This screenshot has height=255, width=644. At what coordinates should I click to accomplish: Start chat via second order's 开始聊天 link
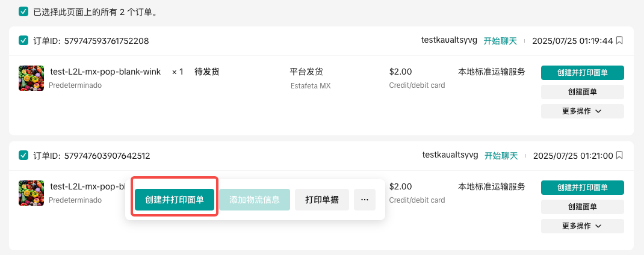[x=501, y=156]
